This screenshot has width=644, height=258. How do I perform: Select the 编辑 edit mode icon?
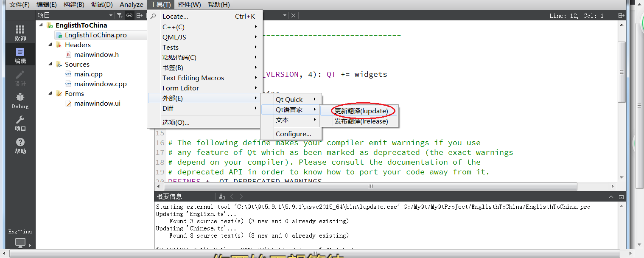tap(20, 54)
